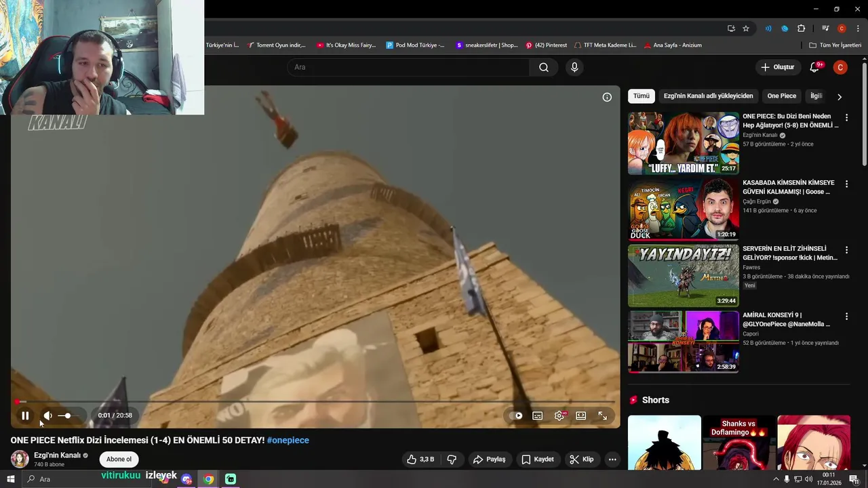The image size is (868, 488).
Task: Open 'SERVERİN EN ELİT ZİHİNSELİ' video title
Action: pyautogui.click(x=790, y=253)
